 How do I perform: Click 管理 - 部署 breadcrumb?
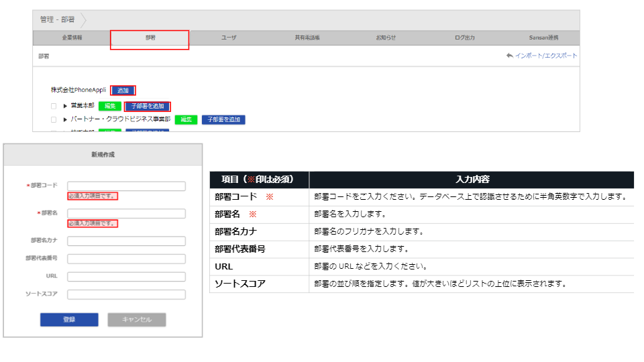pos(57,19)
